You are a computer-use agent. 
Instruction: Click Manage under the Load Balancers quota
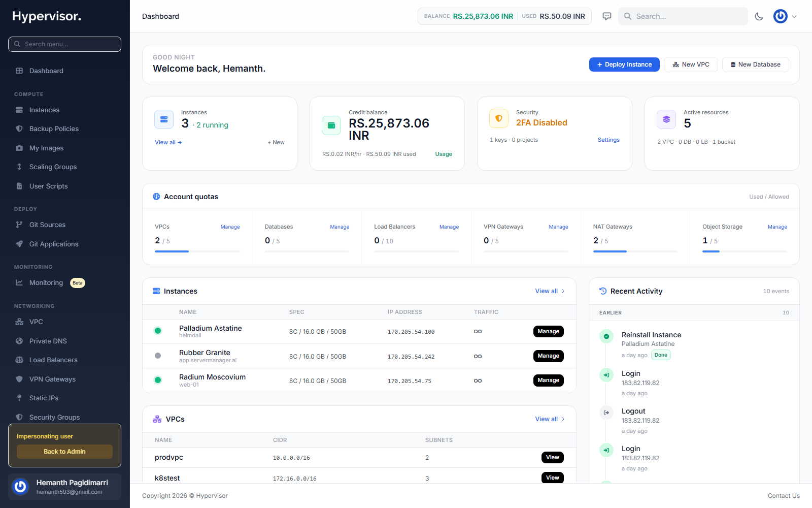click(449, 227)
